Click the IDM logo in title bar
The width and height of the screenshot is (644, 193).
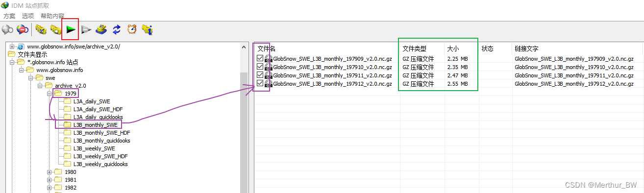point(5,5)
